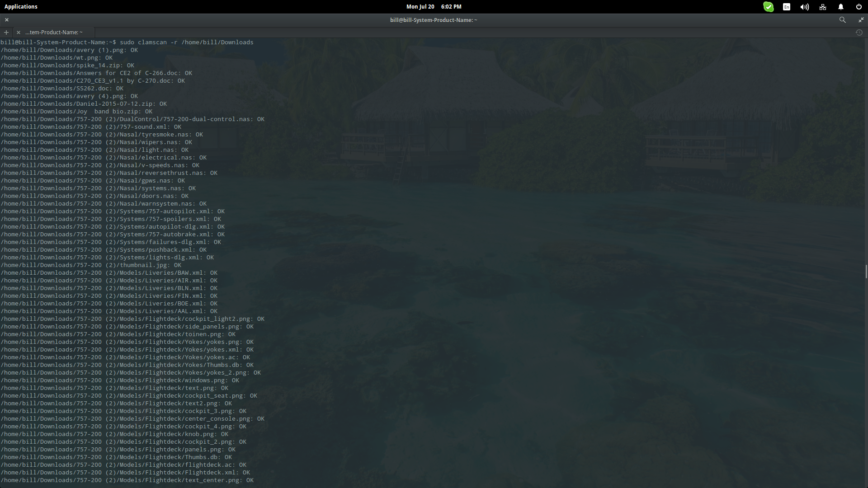Screen dimensions: 868x488
Task: Click the Nasal/light.nas line
Action: click(94, 150)
